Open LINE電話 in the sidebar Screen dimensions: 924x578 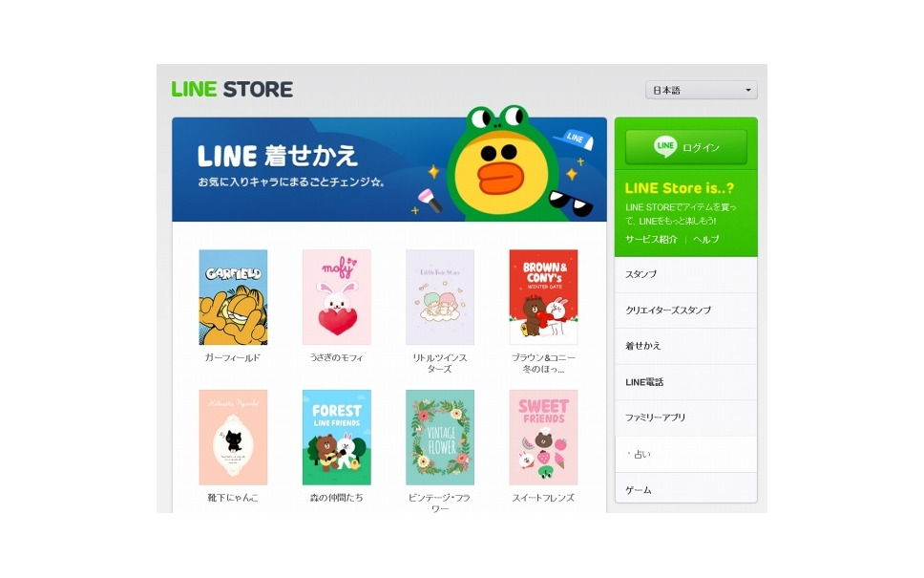point(686,382)
